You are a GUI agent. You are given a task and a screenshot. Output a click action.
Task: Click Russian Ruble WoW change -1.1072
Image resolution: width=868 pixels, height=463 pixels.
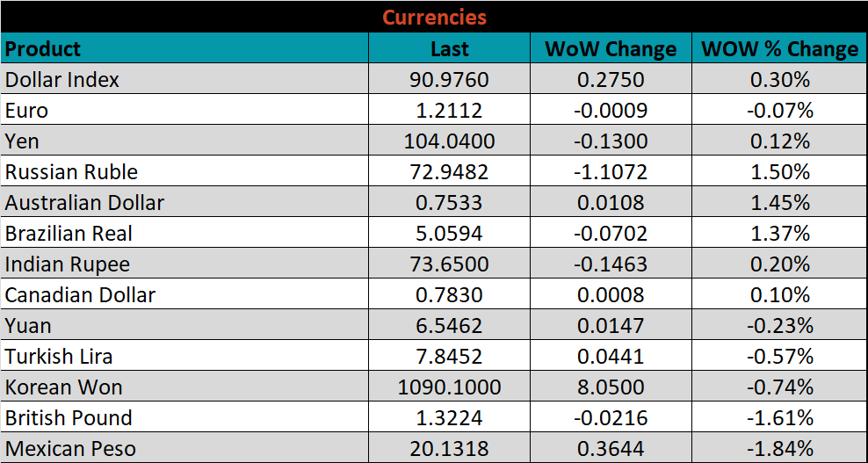611,172
